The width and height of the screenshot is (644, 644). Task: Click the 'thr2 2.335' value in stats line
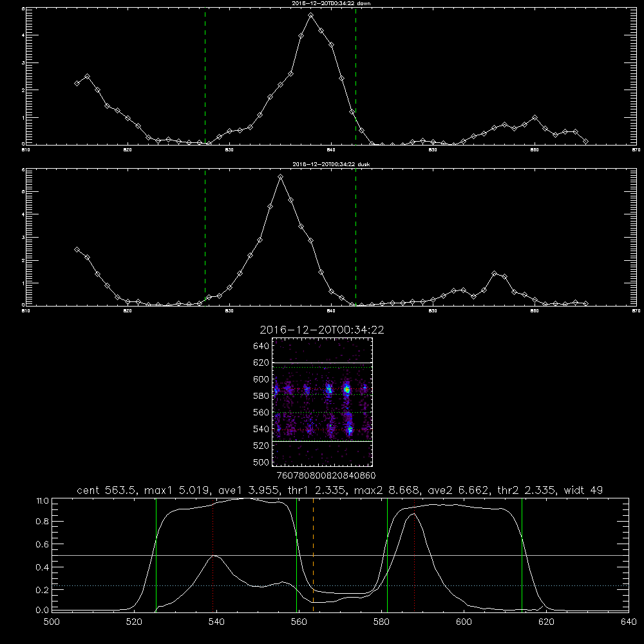526,490
